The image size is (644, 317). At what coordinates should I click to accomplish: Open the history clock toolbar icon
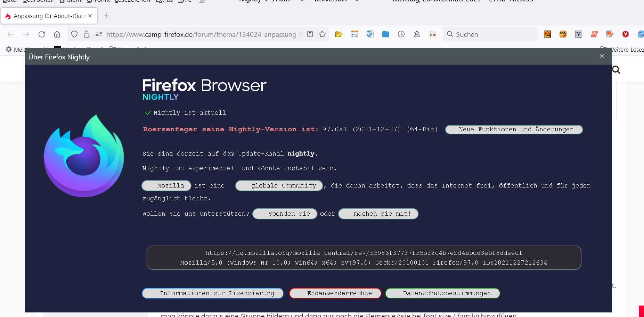click(401, 34)
